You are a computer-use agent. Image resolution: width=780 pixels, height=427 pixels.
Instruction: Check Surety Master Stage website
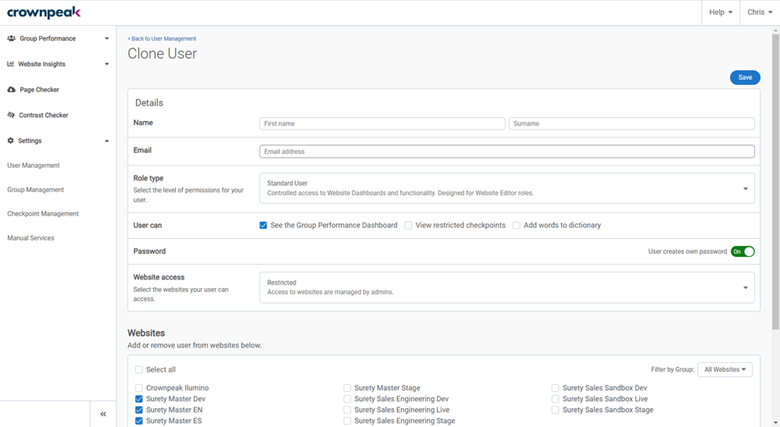(x=347, y=388)
